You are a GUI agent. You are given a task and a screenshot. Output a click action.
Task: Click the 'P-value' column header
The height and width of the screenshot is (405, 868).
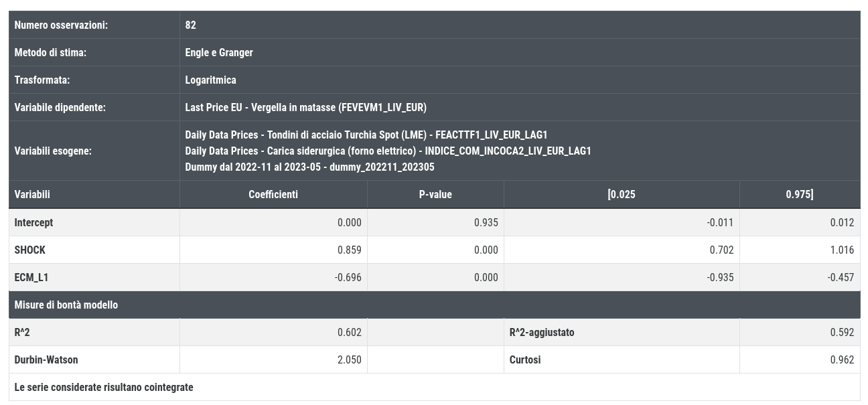[x=435, y=194]
